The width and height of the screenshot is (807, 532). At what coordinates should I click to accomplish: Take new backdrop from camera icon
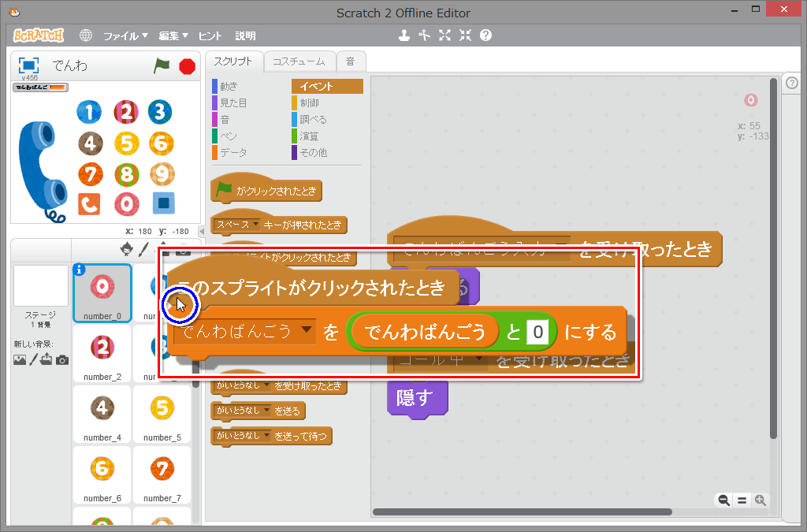pos(62,359)
